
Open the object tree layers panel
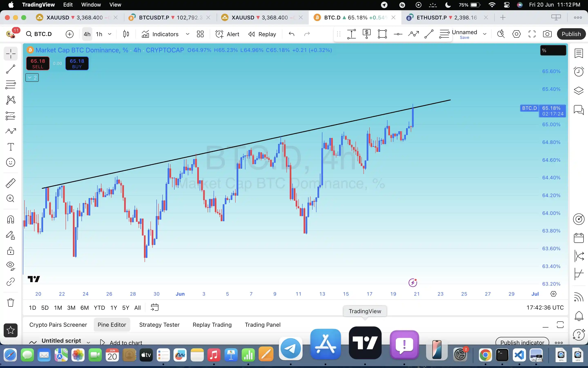pos(579,91)
